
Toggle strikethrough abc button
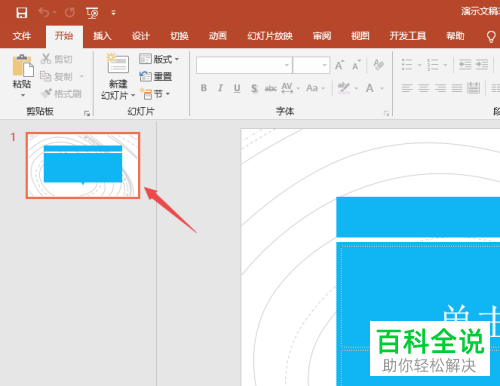click(271, 88)
